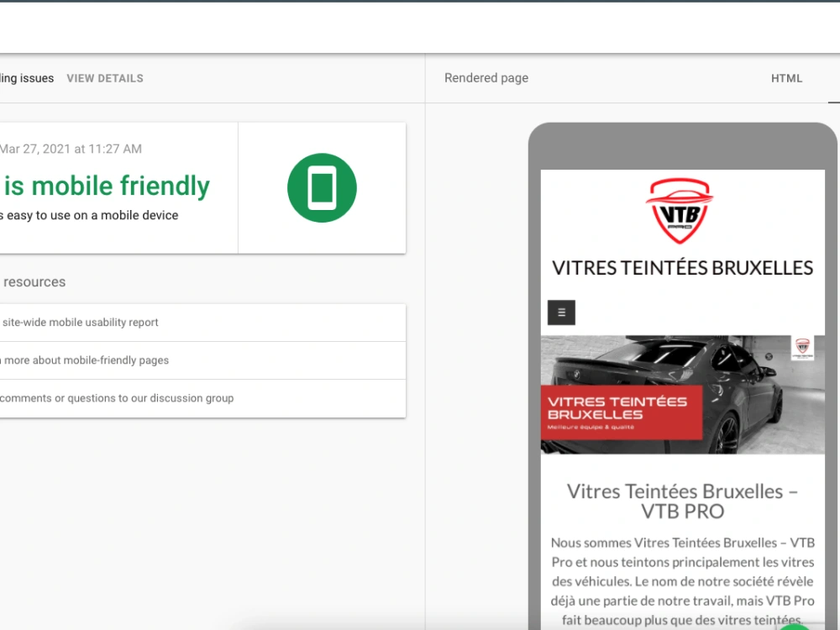This screenshot has width=840, height=630.
Task: Open site-wide mobile usability report
Action: click(x=202, y=323)
